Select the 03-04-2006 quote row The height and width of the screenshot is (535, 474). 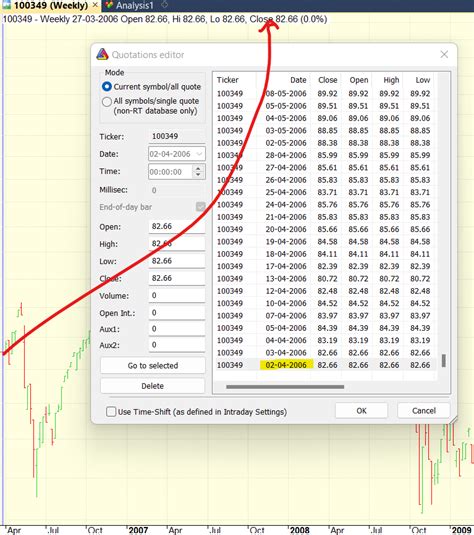(x=325, y=352)
